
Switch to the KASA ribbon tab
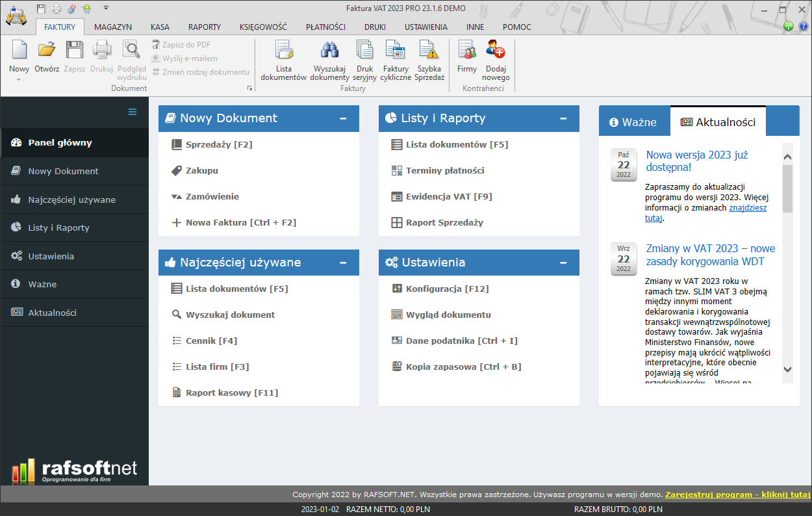160,27
